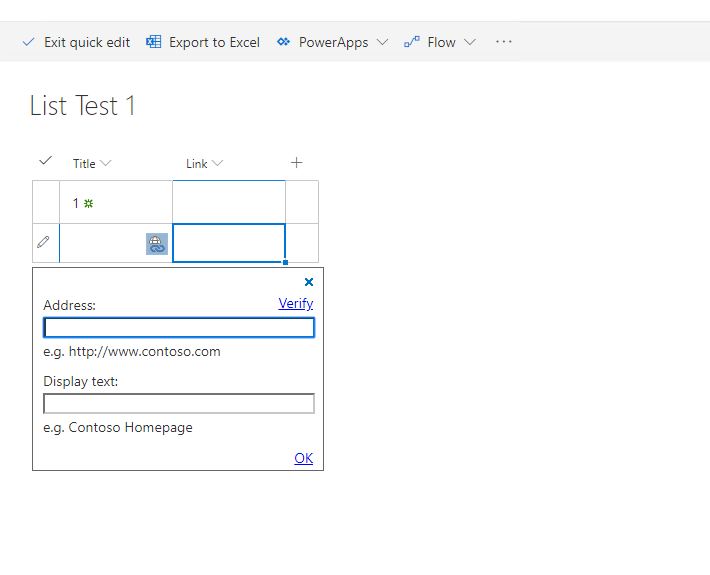Toggle the select all rows checkmark
710x575 pixels.
46,161
